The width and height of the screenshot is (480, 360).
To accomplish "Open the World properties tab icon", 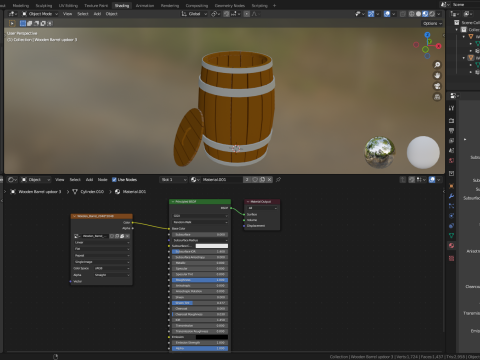I will (451, 161).
